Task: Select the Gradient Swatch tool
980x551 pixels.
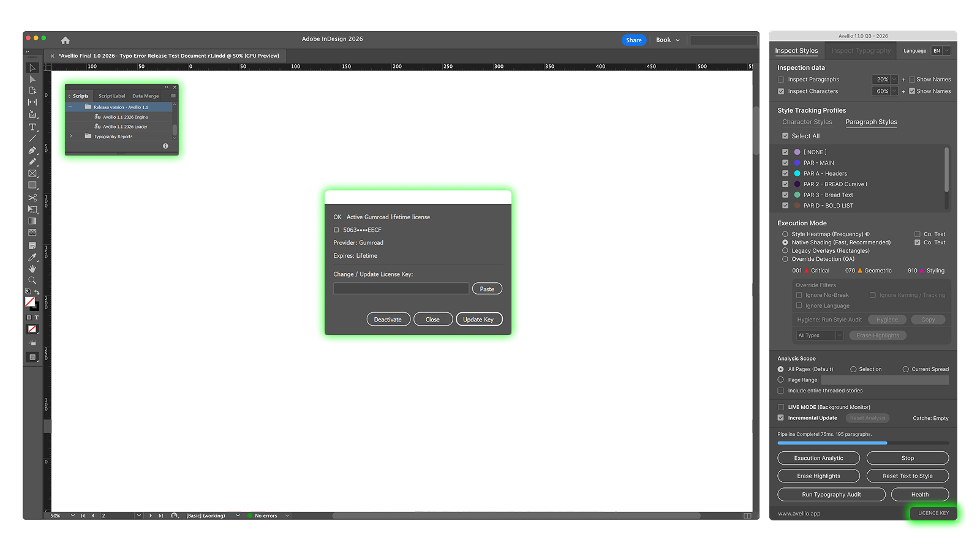Action: (x=32, y=221)
